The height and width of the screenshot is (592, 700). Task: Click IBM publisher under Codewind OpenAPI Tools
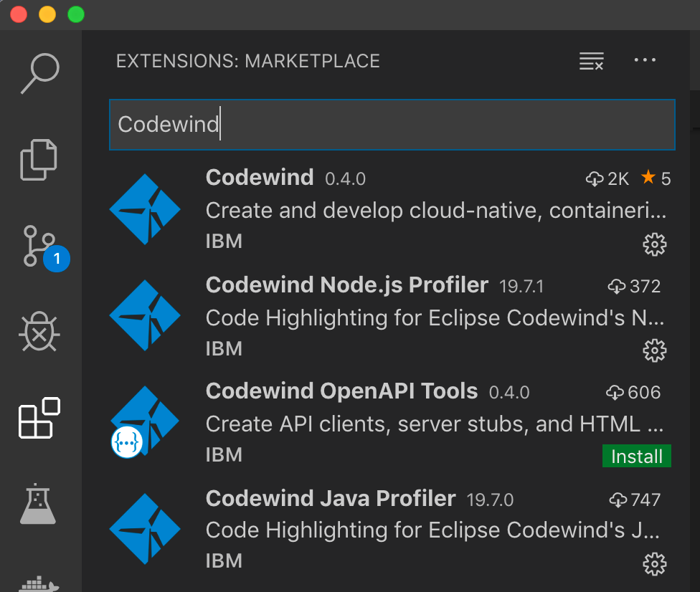pyautogui.click(x=224, y=455)
